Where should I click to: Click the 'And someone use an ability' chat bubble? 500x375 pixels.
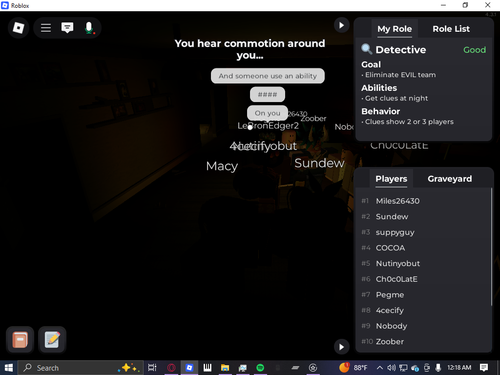[268, 76]
